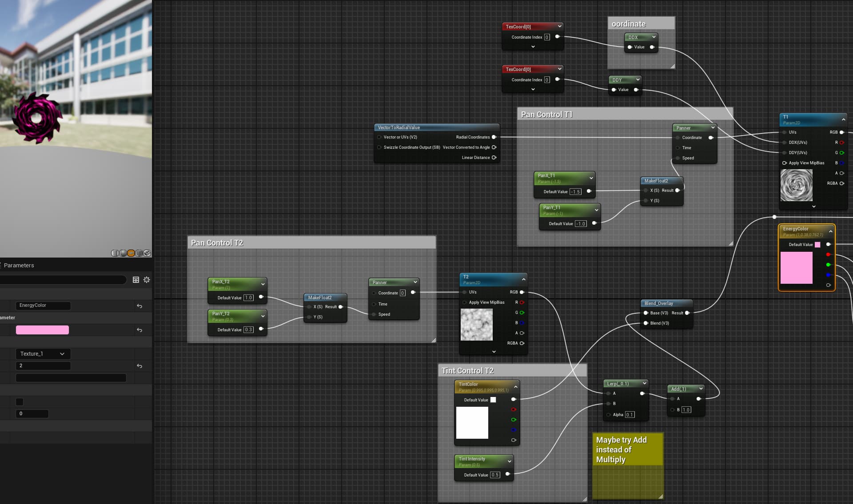Select the Pan Control T2 comment title
Screen dimensions: 853x504
coord(217,243)
